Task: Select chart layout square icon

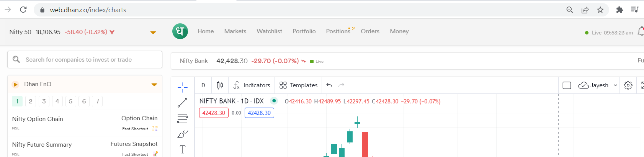Action: click(567, 85)
